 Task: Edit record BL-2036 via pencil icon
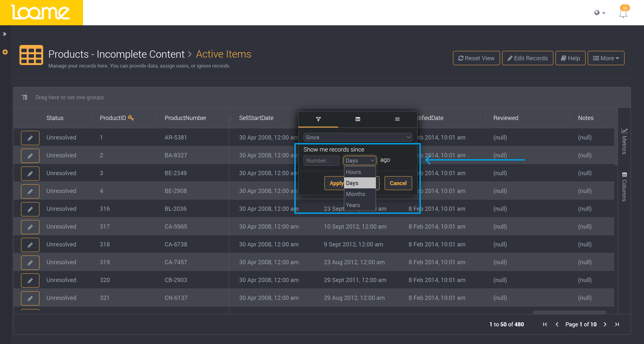point(30,209)
